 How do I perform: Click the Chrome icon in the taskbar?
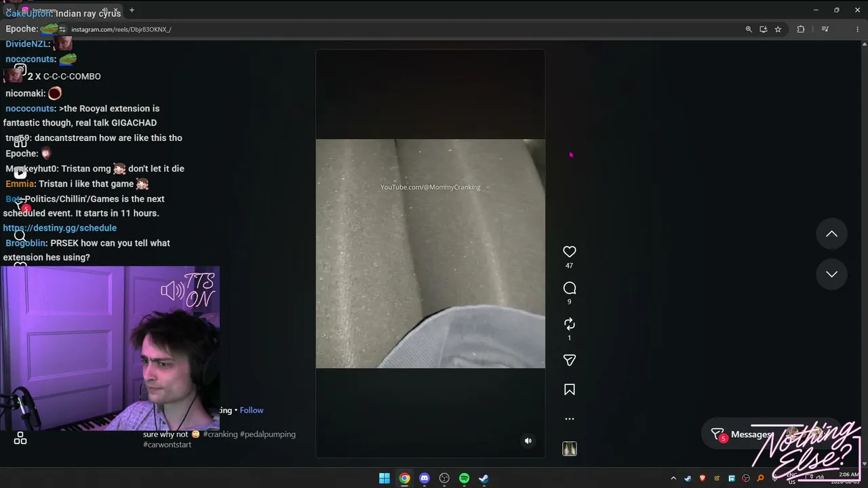[x=404, y=479]
